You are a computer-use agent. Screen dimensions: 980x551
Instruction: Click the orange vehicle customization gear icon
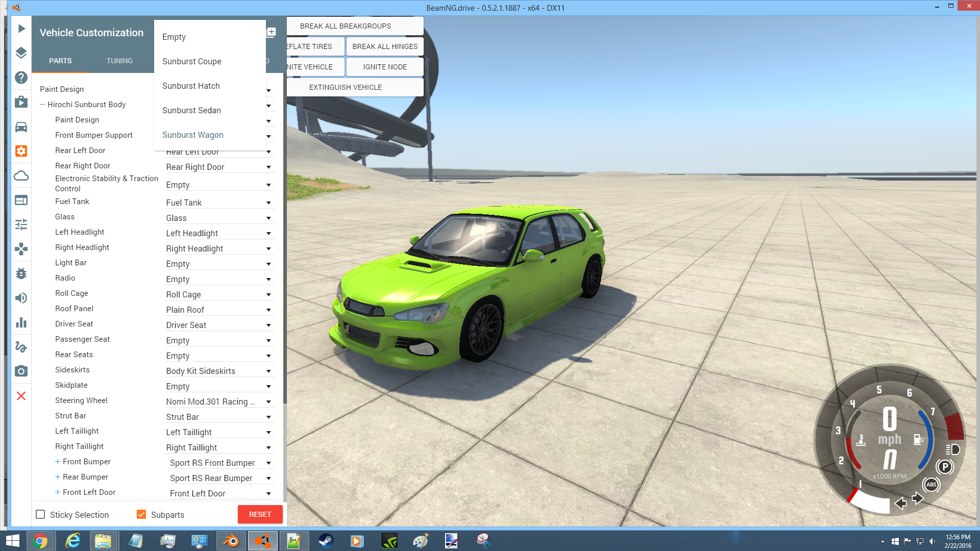[x=21, y=151]
